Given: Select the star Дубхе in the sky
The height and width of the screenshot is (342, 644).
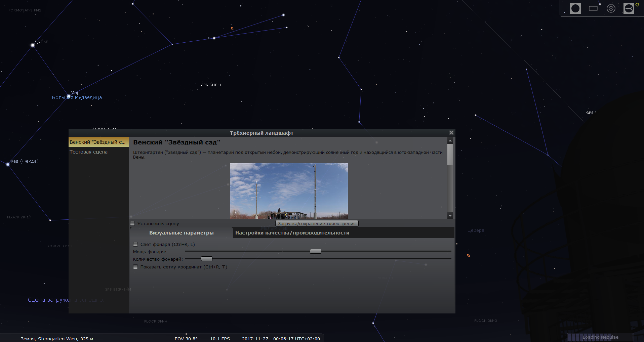Looking at the screenshot, I should click(33, 45).
